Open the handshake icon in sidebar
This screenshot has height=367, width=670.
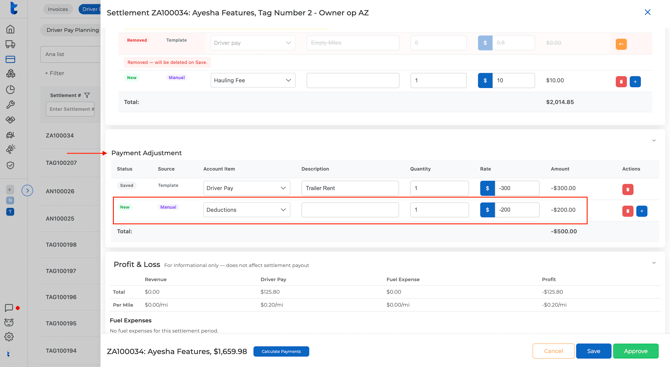(x=10, y=120)
